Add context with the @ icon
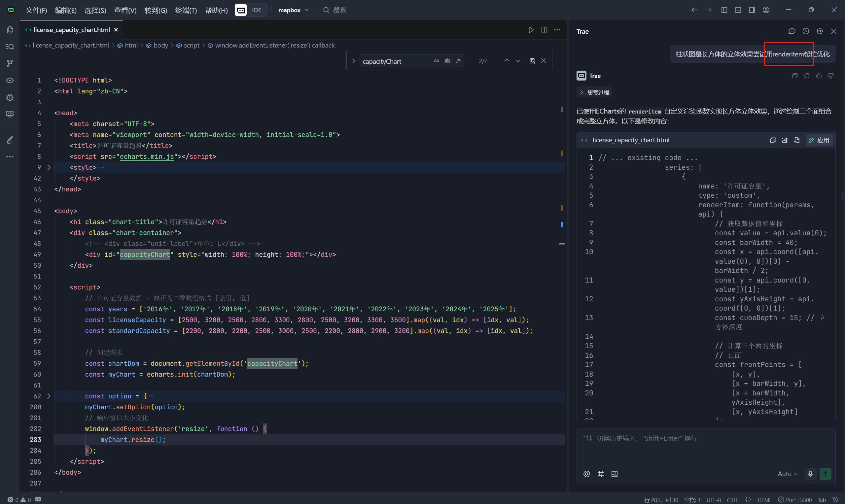The image size is (845, 504). tap(586, 474)
